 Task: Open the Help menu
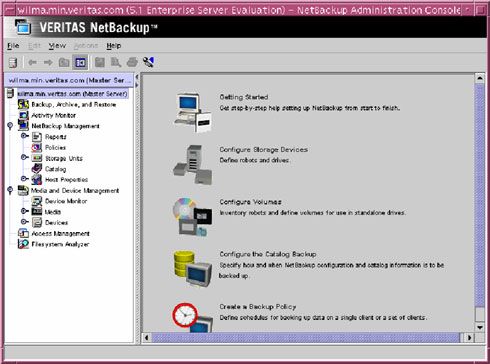pos(114,46)
